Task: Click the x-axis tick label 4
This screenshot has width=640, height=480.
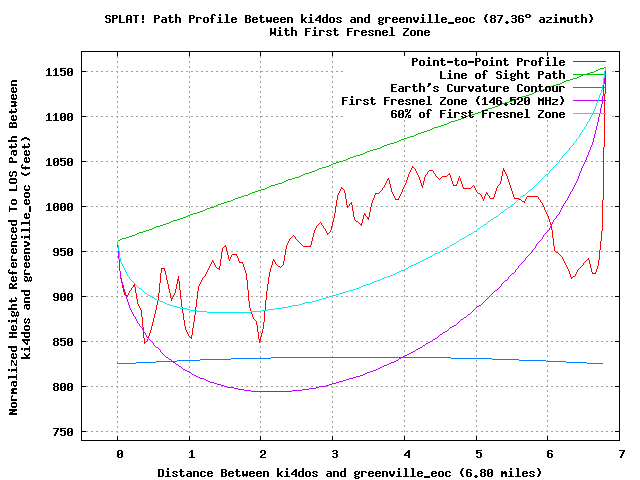Action: pyautogui.click(x=407, y=454)
